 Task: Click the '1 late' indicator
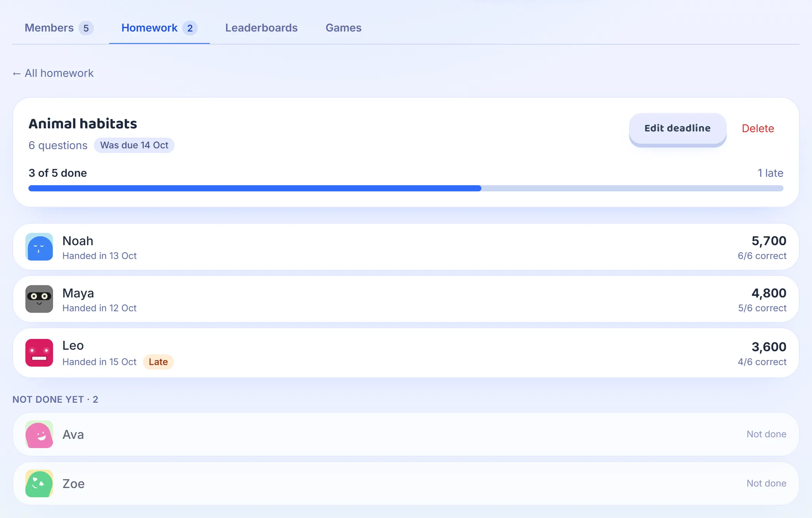coord(770,173)
